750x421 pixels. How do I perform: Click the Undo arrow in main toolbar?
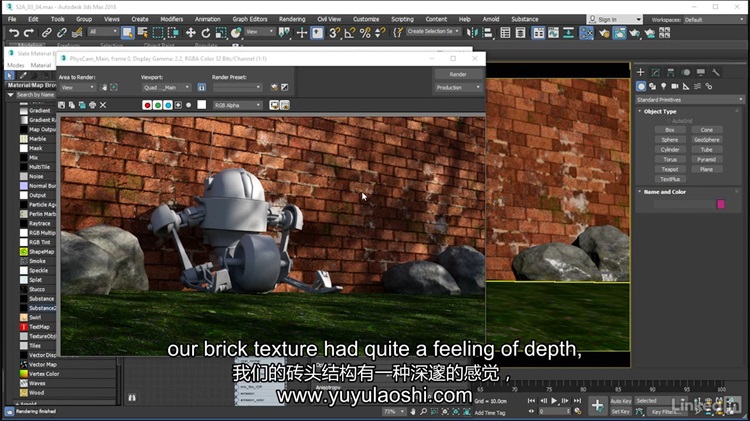tap(14, 33)
